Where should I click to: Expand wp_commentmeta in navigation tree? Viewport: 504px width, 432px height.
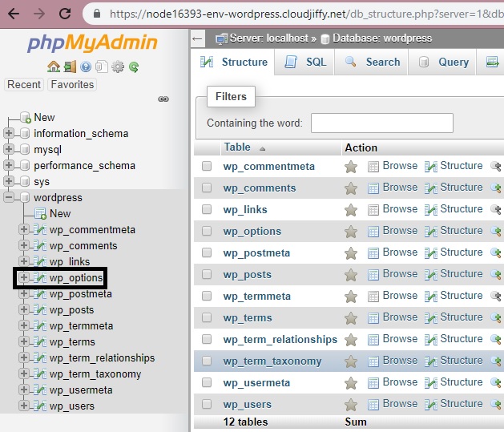[x=23, y=229]
